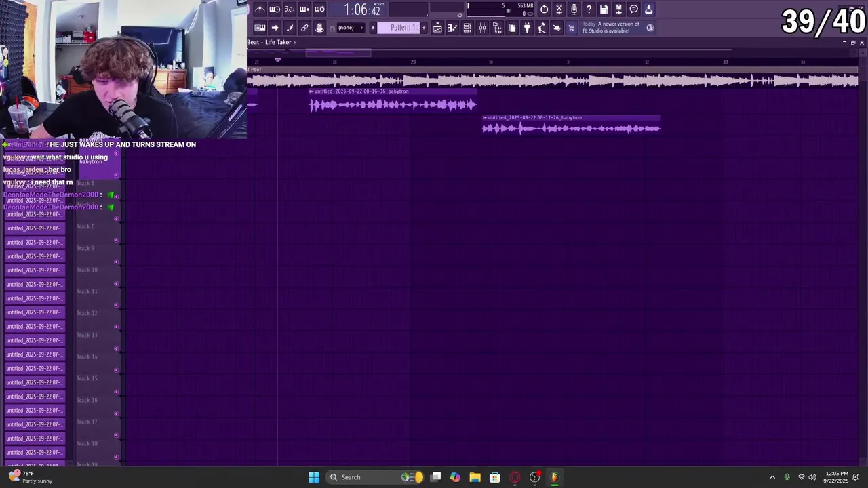Toggle the link-to-controller chain icon

(x=304, y=28)
